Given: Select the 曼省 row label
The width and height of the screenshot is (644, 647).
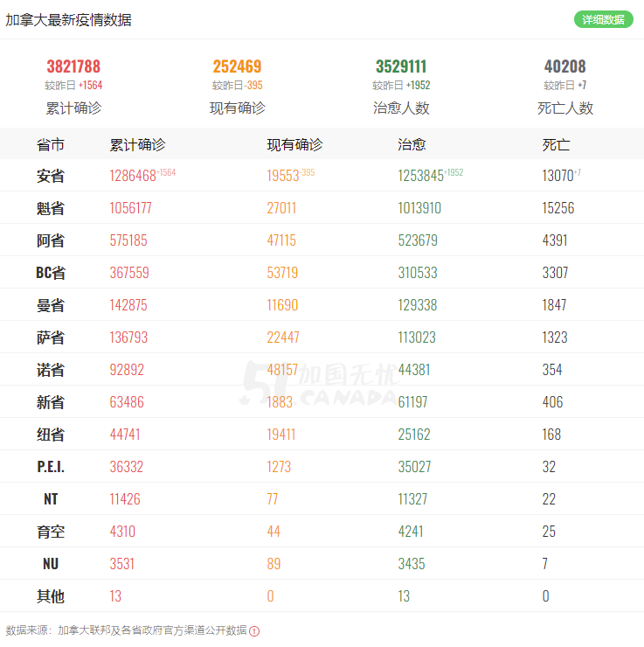Looking at the screenshot, I should point(51,305).
